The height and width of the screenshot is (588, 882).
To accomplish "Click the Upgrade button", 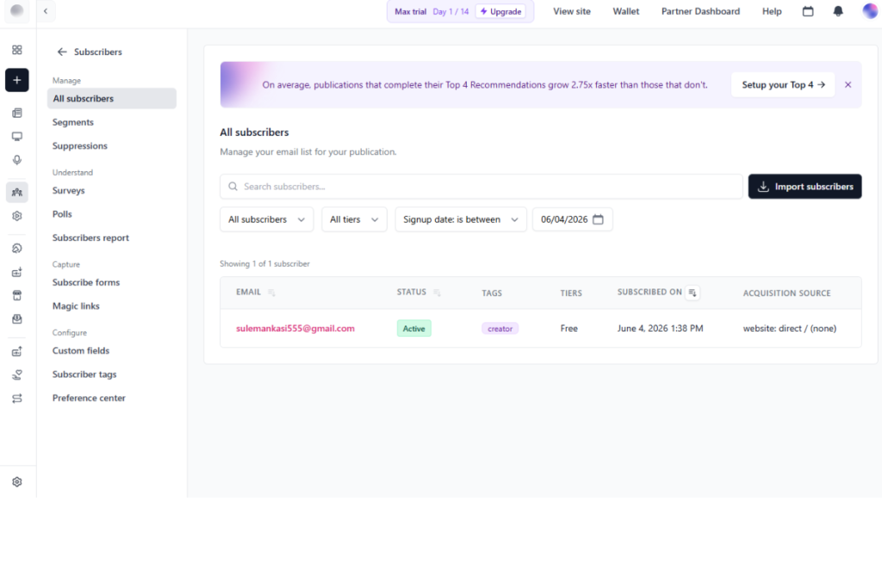I will [500, 11].
